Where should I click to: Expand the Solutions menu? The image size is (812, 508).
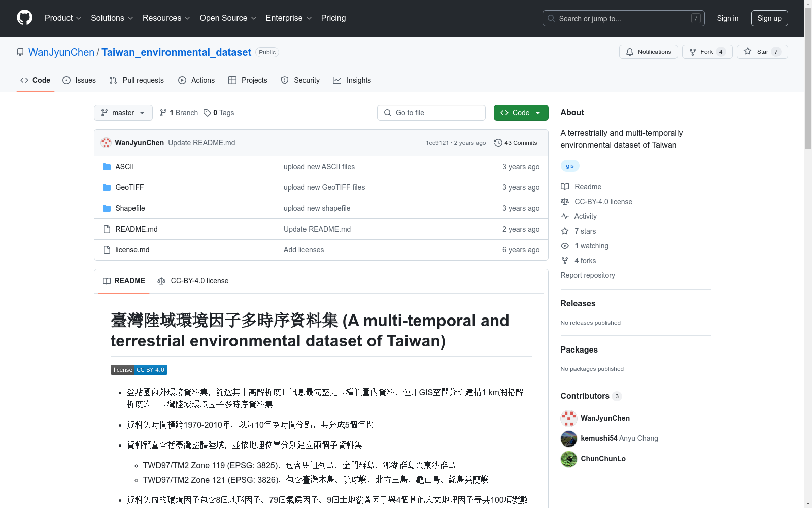tap(112, 18)
